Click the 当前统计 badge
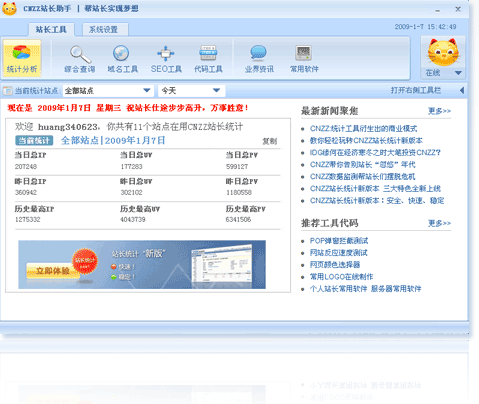This screenshot has height=404, width=479. tap(34, 140)
